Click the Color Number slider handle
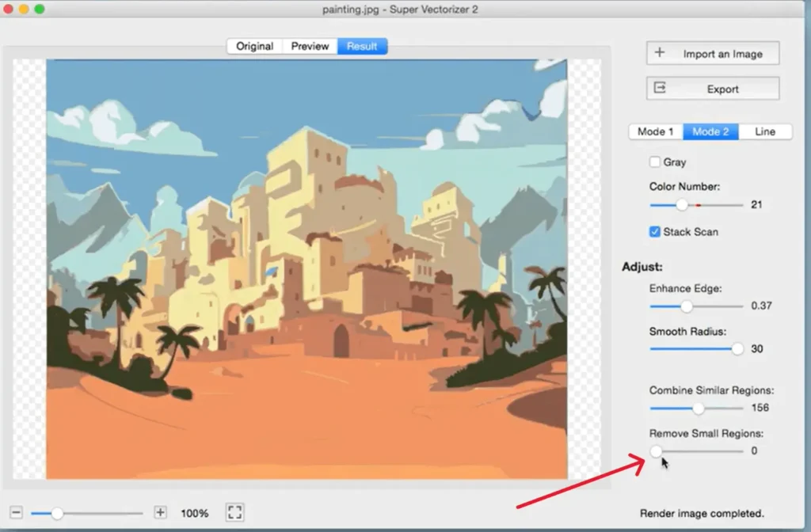The width and height of the screenshot is (811, 532). [x=682, y=205]
